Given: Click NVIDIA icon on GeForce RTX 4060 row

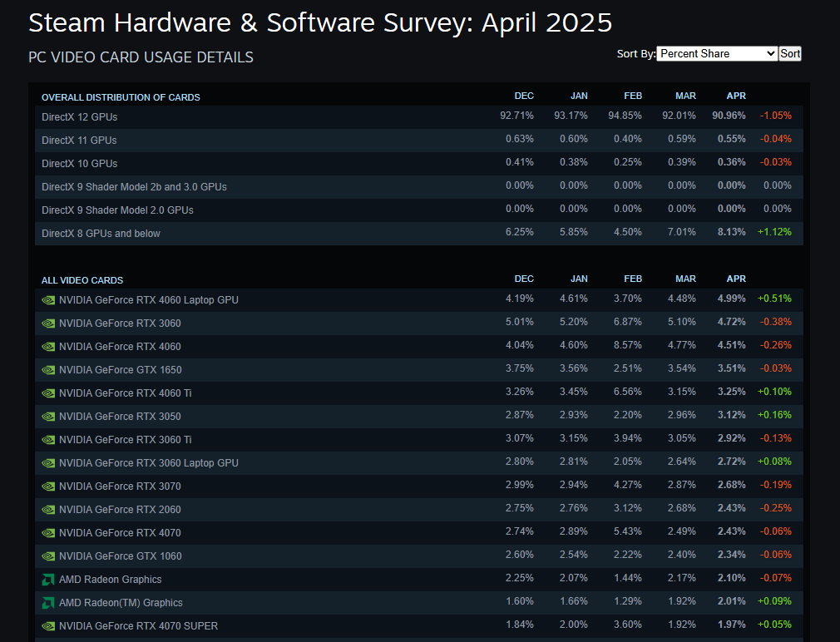Looking at the screenshot, I should [48, 347].
